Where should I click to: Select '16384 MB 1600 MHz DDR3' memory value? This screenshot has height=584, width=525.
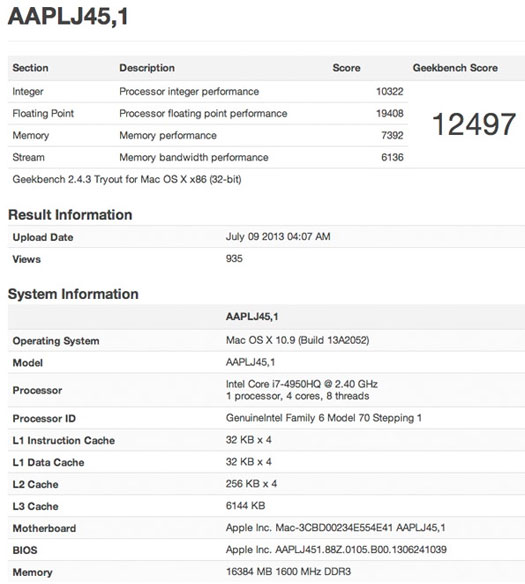288,572
